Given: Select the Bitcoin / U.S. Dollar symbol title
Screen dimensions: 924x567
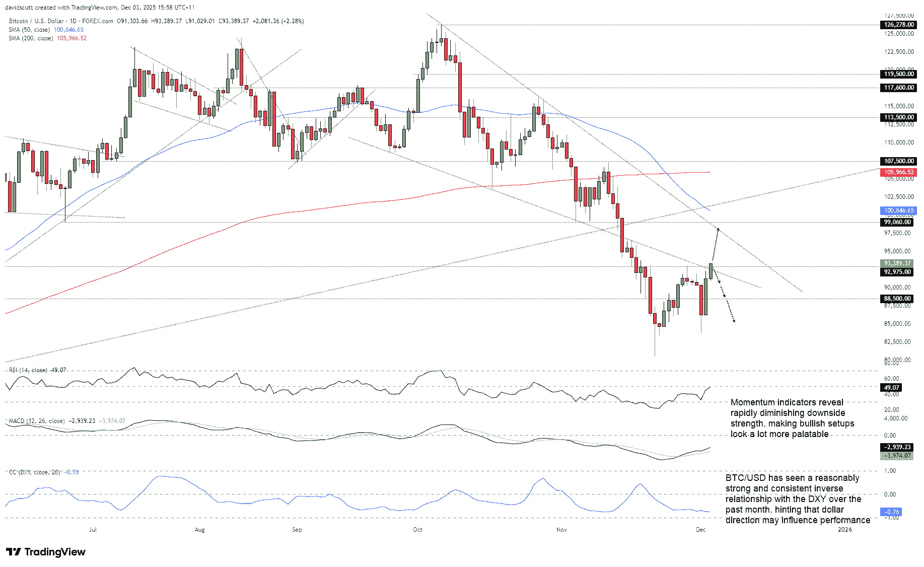Looking at the screenshot, I should (x=35, y=21).
